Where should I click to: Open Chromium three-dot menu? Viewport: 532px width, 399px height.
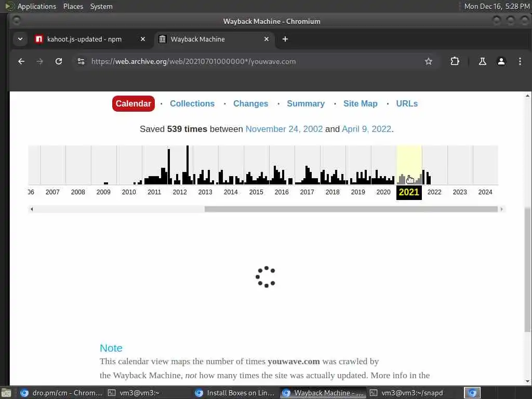point(520,61)
